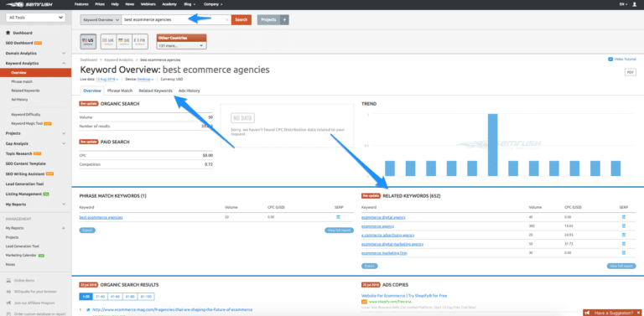This screenshot has height=316, width=644.
Task: Export the phrase match keywords
Action: (87, 231)
